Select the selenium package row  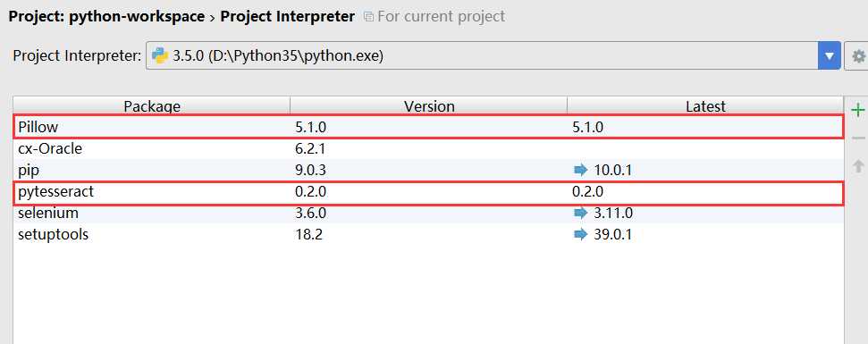click(428, 213)
